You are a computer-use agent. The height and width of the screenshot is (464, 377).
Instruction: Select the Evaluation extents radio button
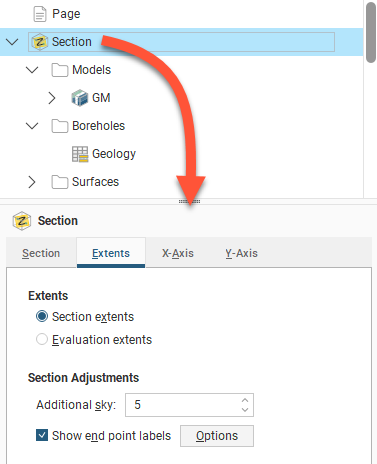pyautogui.click(x=42, y=339)
